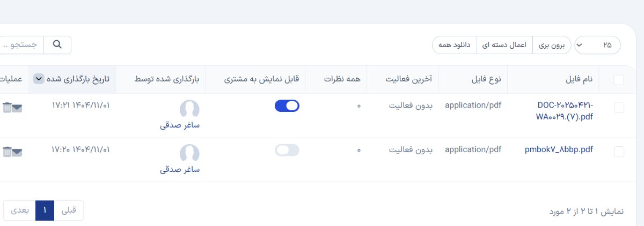Click the دانلود همه button
Screen dimensions: 644x226
click(455, 46)
